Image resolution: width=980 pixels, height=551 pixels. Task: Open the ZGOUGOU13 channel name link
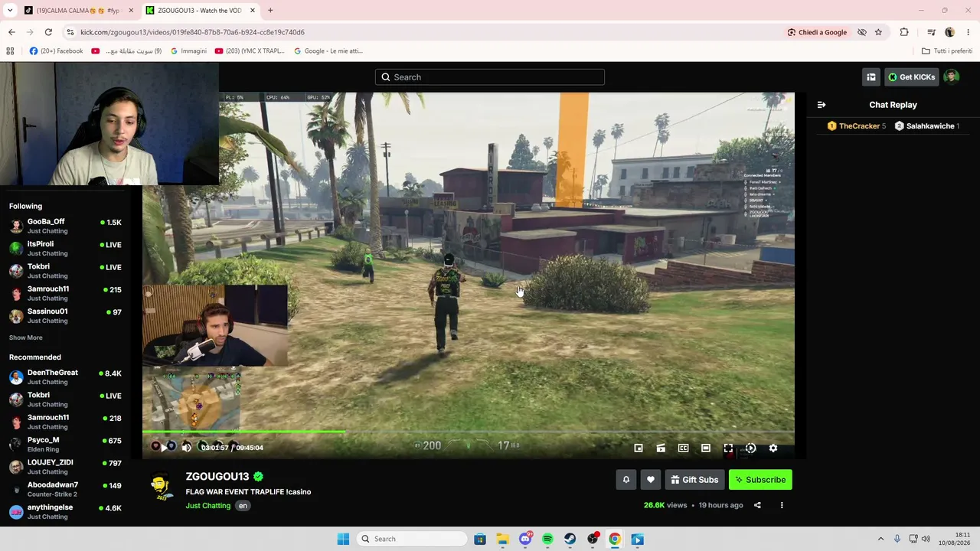pos(217,477)
